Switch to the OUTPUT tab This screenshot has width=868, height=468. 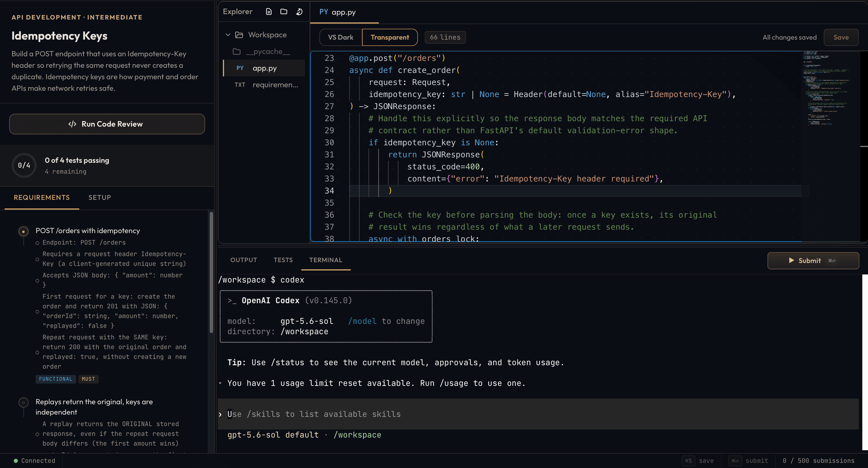point(244,260)
